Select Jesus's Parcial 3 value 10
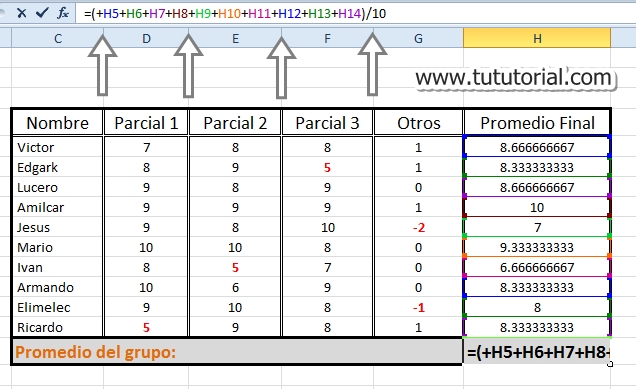636x389 pixels. click(x=327, y=227)
